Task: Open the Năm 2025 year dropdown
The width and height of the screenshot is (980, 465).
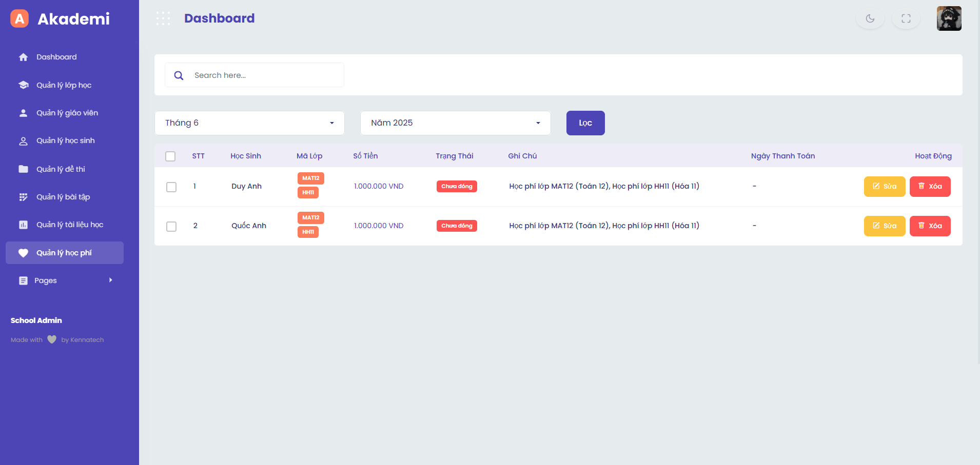Action: click(455, 123)
